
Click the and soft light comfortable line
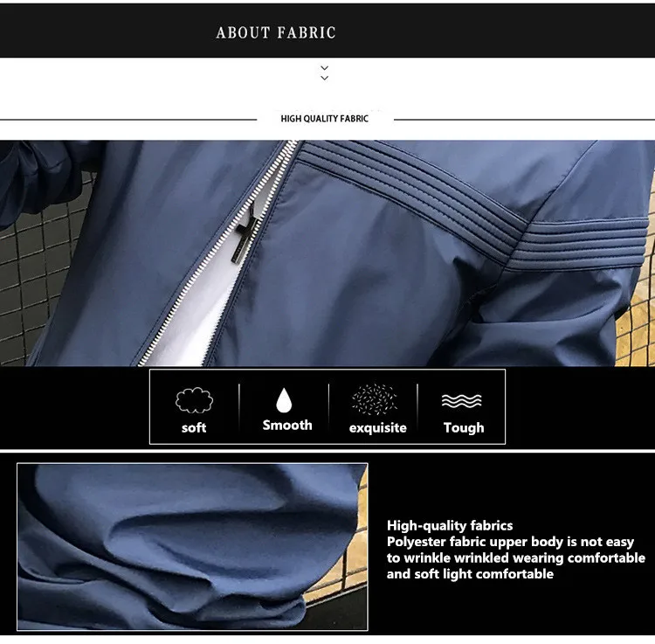point(470,574)
